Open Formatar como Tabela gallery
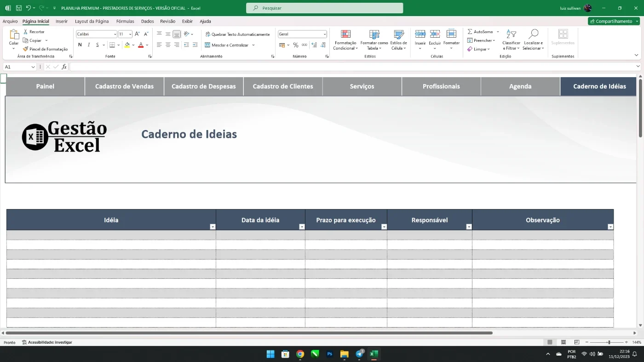The height and width of the screenshot is (362, 644). click(x=374, y=40)
